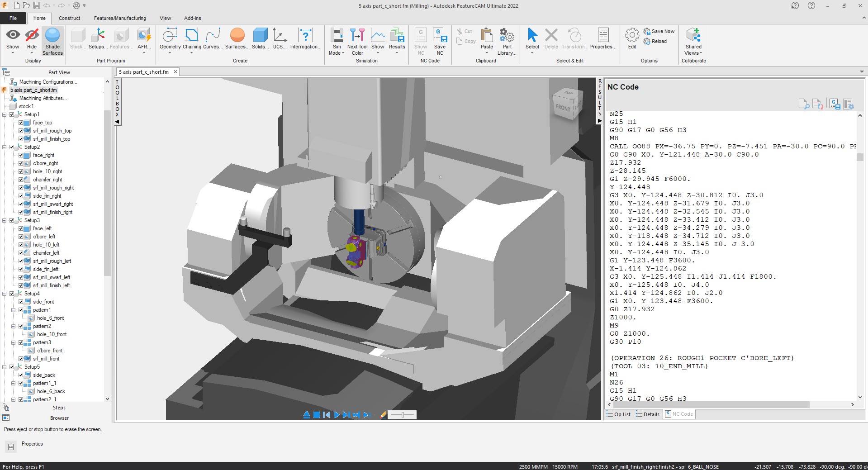Collapse the Setup4 tree node
This screenshot has height=470, width=868.
(5, 294)
